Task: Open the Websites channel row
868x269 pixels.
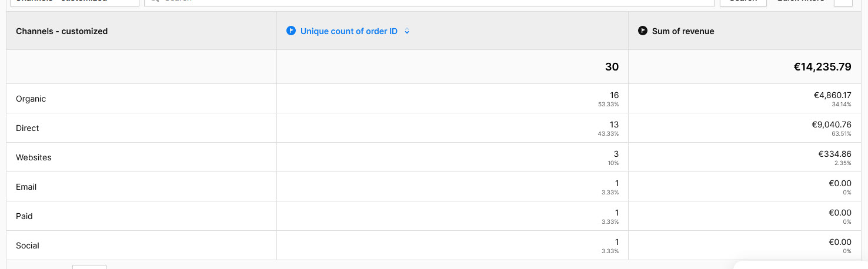Action: tap(34, 157)
